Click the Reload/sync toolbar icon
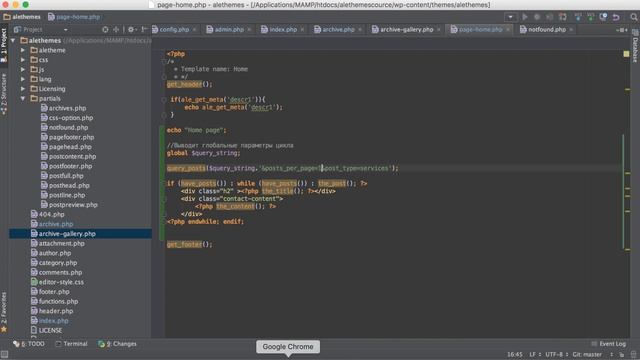Viewport: 640px width, 360px height. click(x=563, y=17)
